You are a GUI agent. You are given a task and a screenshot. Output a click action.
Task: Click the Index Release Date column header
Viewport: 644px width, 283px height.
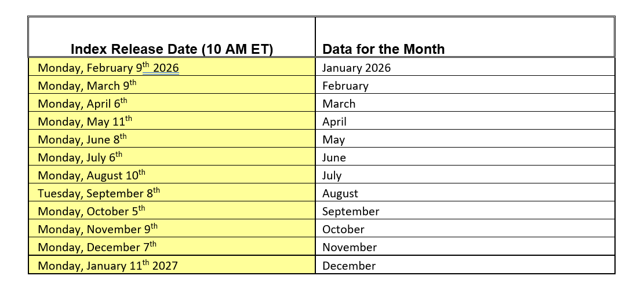[x=172, y=37]
